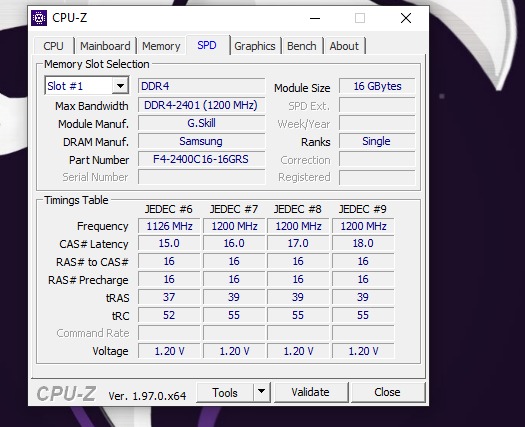525x427 pixels.
Task: Go to the About tab
Action: pyautogui.click(x=344, y=46)
